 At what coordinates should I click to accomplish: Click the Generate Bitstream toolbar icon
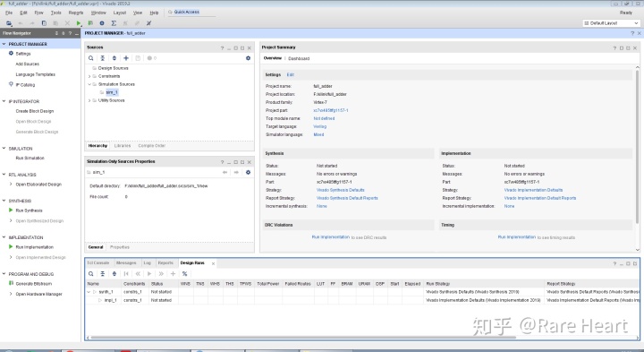(90, 23)
